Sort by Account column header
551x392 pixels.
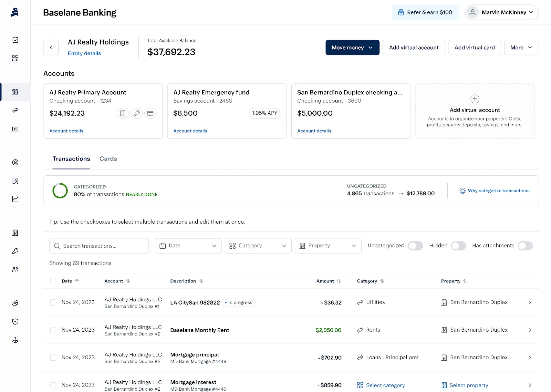(117, 281)
